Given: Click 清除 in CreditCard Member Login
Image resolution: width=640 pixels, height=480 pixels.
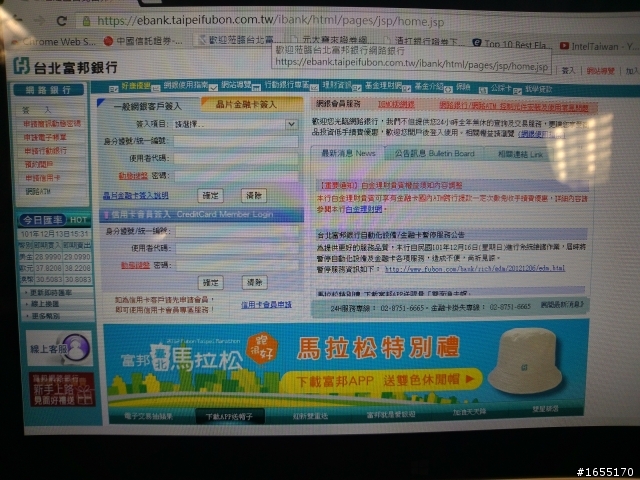Looking at the screenshot, I should click(x=255, y=282).
